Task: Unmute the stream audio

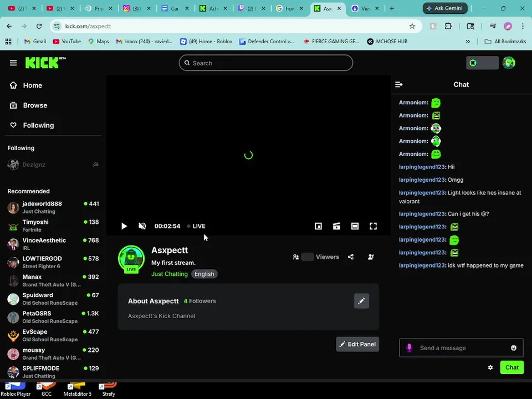Action: (x=142, y=226)
